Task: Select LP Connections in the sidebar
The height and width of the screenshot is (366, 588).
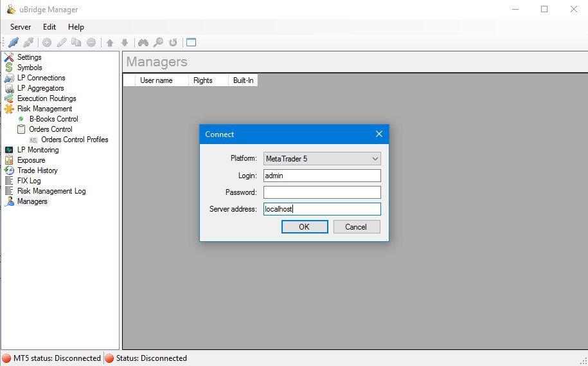Action: coord(41,78)
